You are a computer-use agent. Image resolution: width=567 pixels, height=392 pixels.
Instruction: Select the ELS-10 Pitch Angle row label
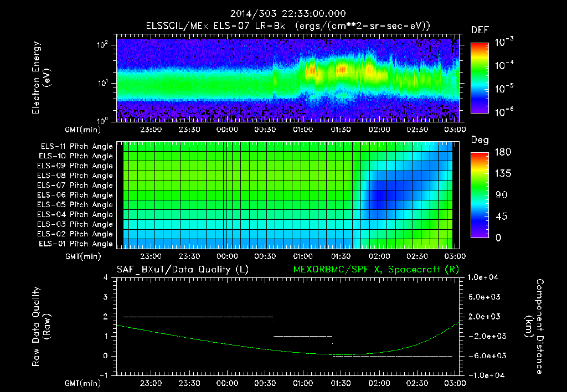point(75,156)
